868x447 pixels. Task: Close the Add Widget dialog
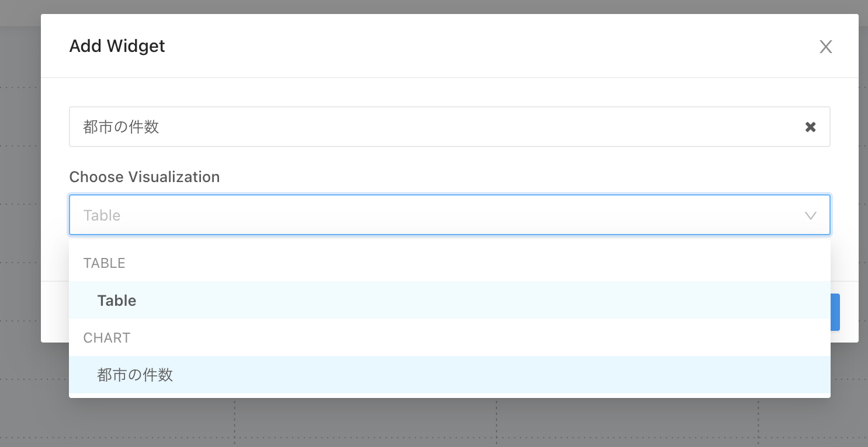coord(825,47)
